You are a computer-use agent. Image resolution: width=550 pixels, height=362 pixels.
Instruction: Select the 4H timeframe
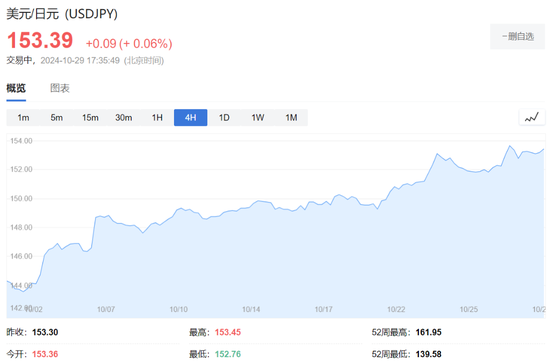[190, 118]
